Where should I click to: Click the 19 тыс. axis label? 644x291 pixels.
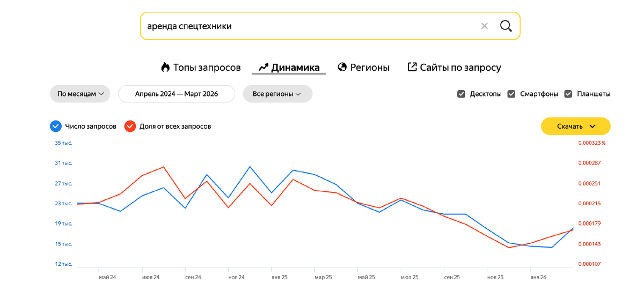[63, 223]
